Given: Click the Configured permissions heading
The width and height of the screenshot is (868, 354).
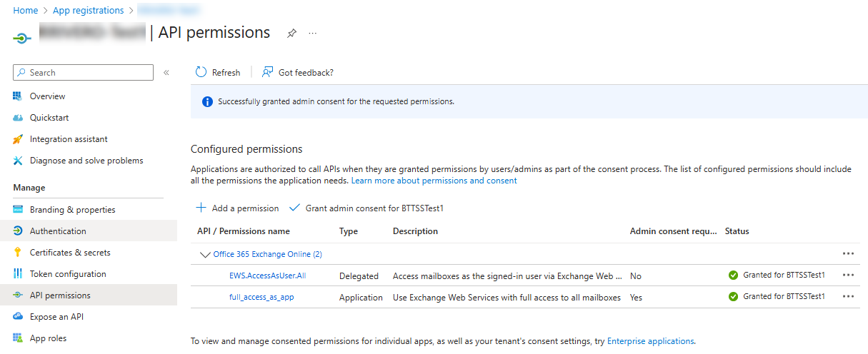Looking at the screenshot, I should coord(246,149).
